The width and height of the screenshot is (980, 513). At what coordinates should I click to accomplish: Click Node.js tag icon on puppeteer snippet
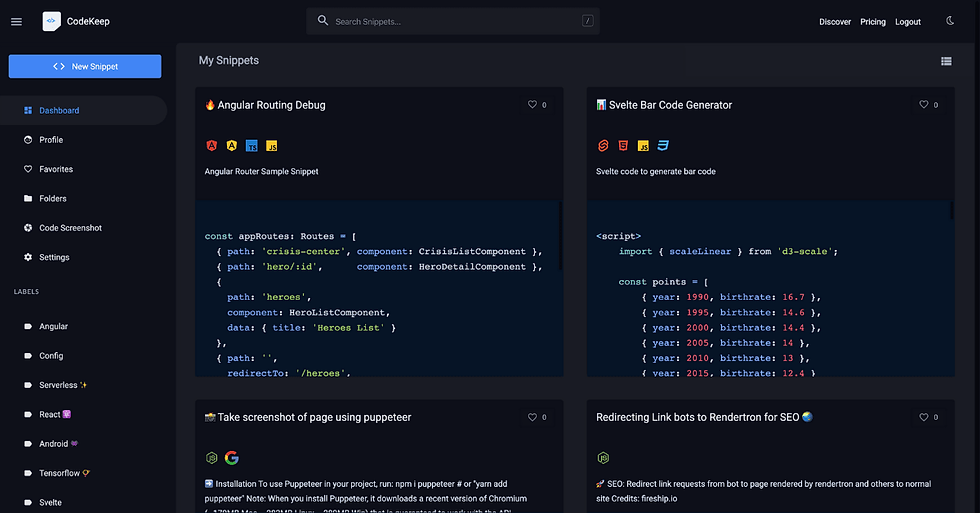tap(212, 458)
